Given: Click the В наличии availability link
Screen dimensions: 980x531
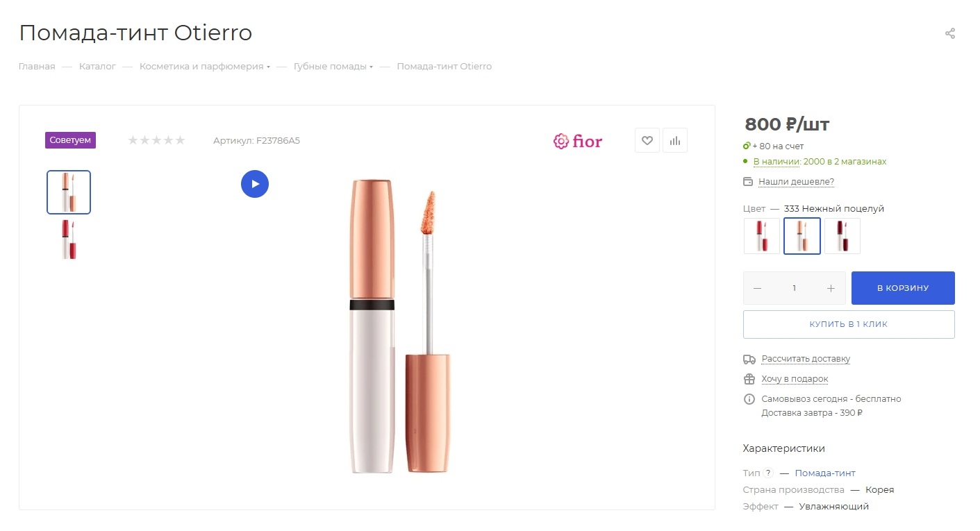Looking at the screenshot, I should (x=777, y=162).
